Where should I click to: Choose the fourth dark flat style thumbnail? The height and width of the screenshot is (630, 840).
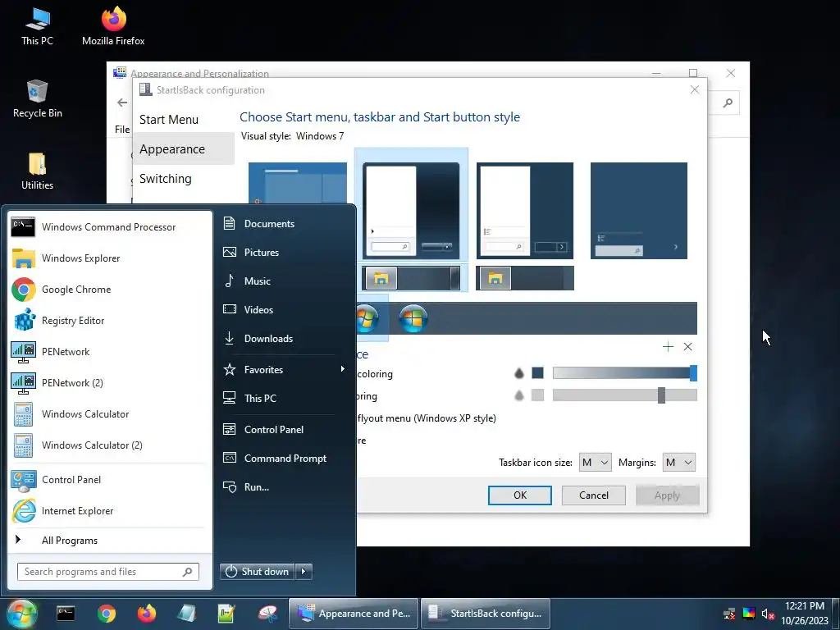(638, 211)
